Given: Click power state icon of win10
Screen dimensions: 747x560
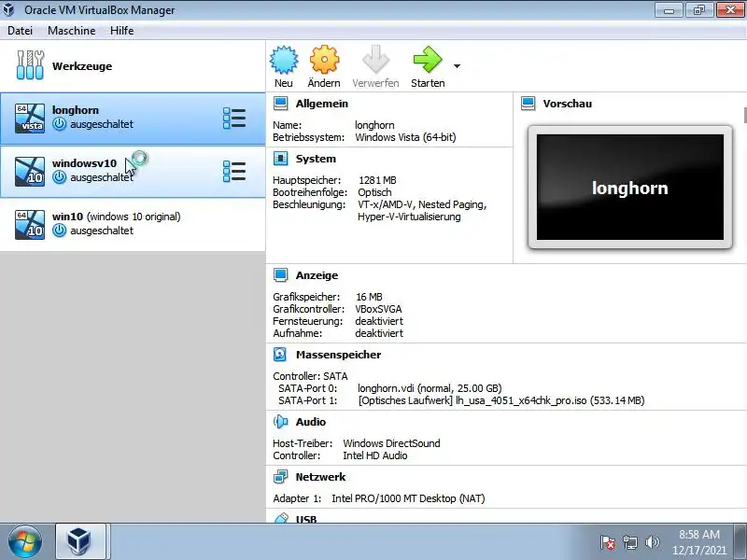Looking at the screenshot, I should tap(59, 231).
